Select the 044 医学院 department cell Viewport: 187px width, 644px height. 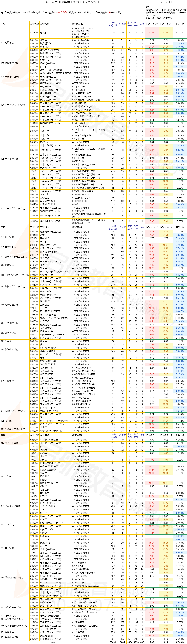[6, 476]
